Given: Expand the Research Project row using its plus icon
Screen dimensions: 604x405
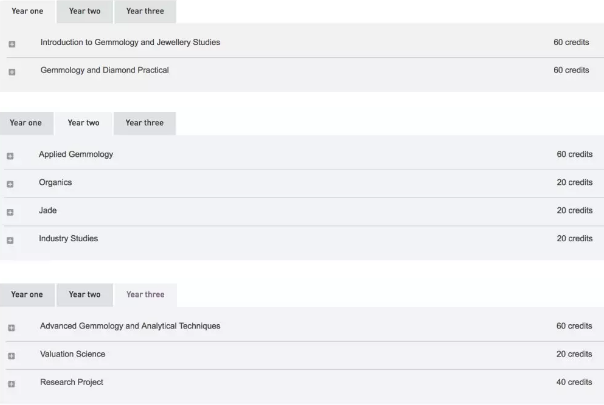Looking at the screenshot, I should [x=11, y=383].
